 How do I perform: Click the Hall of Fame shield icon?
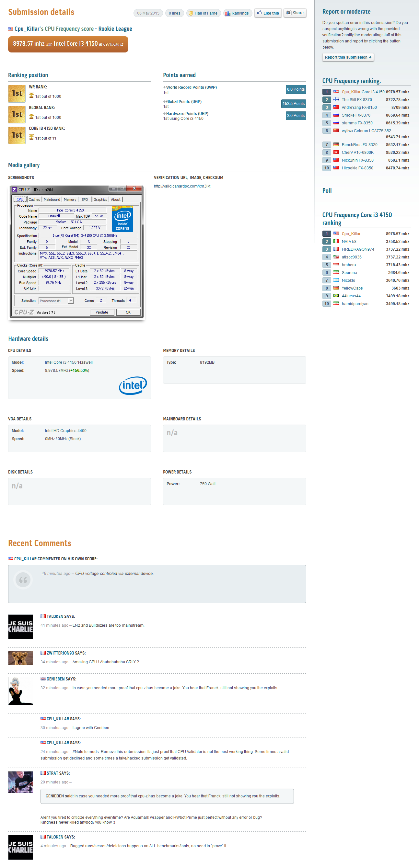click(x=191, y=14)
